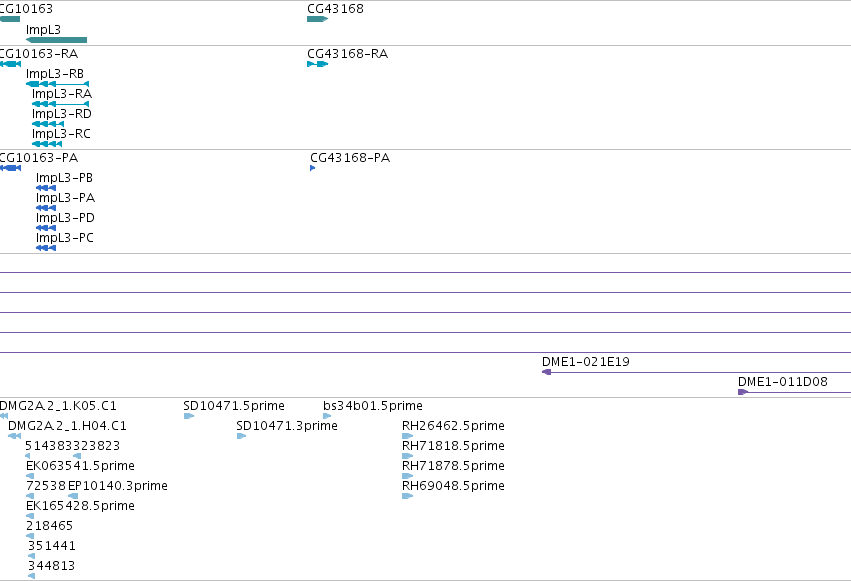The image size is (851, 581).
Task: Click the CG43168-PA protein arrow
Action: [313, 168]
